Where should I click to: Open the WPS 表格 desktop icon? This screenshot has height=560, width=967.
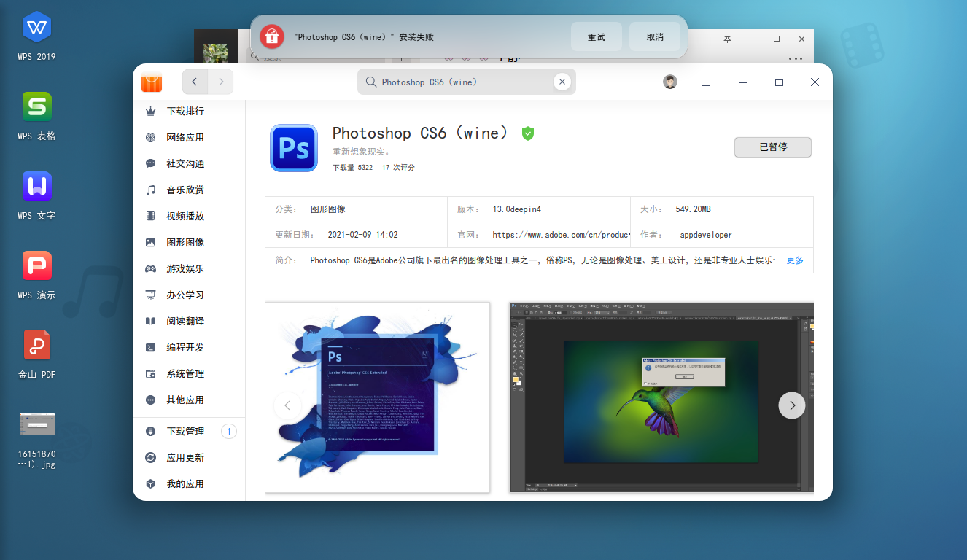tap(36, 116)
